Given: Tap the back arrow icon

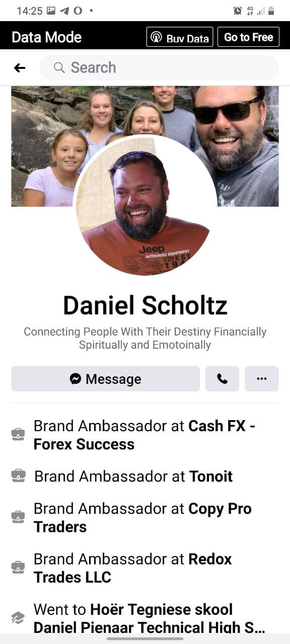Looking at the screenshot, I should pos(20,67).
